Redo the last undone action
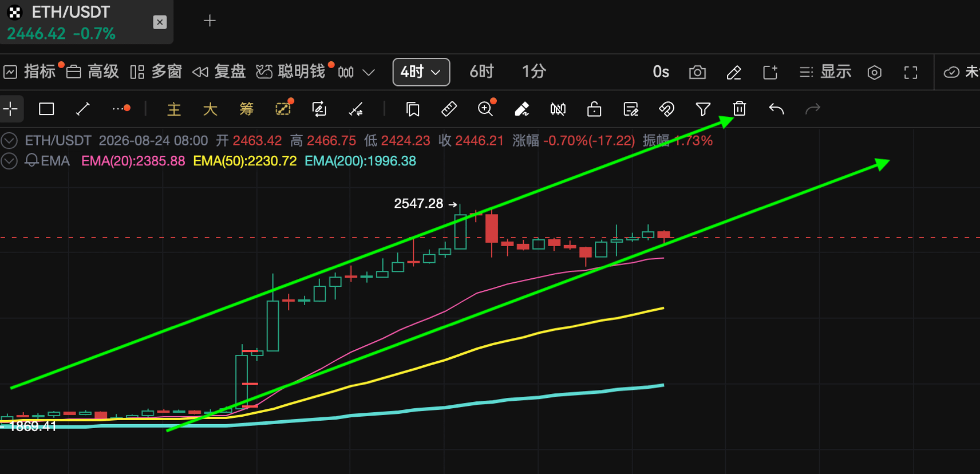 click(813, 109)
